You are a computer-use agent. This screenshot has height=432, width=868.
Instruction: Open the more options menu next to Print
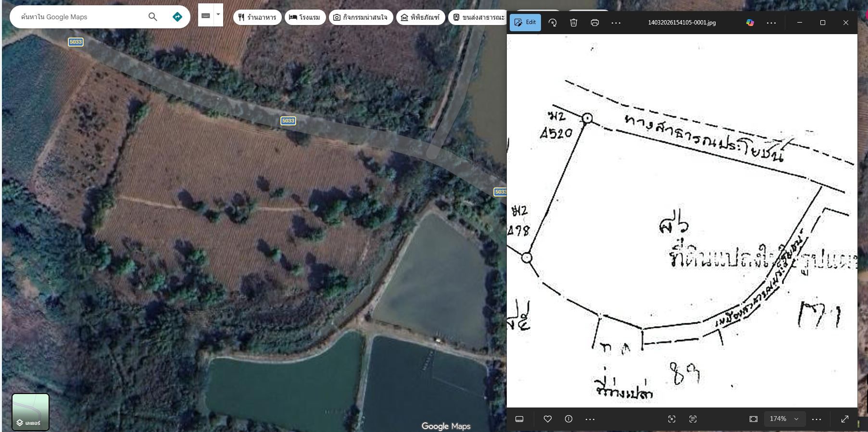[616, 23]
